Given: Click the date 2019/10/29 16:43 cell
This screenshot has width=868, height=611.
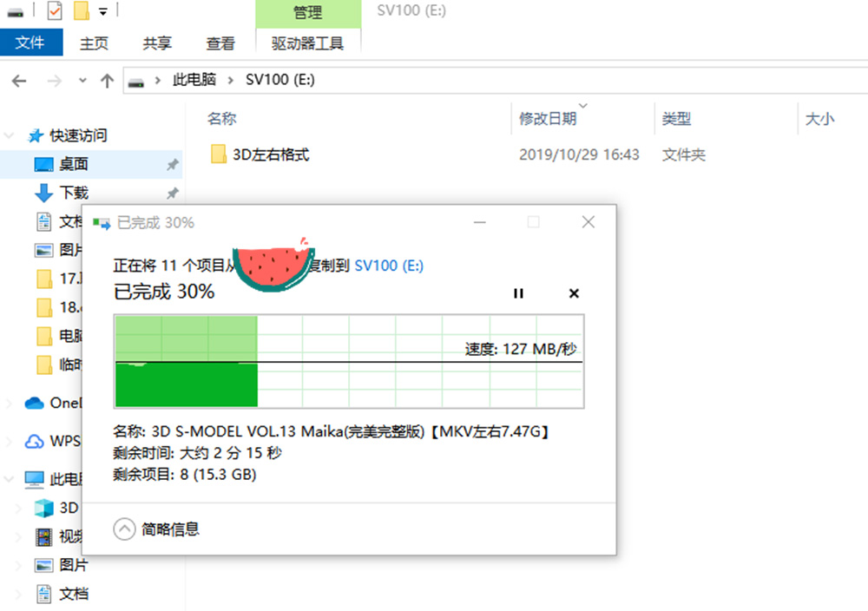Looking at the screenshot, I should pos(579,154).
